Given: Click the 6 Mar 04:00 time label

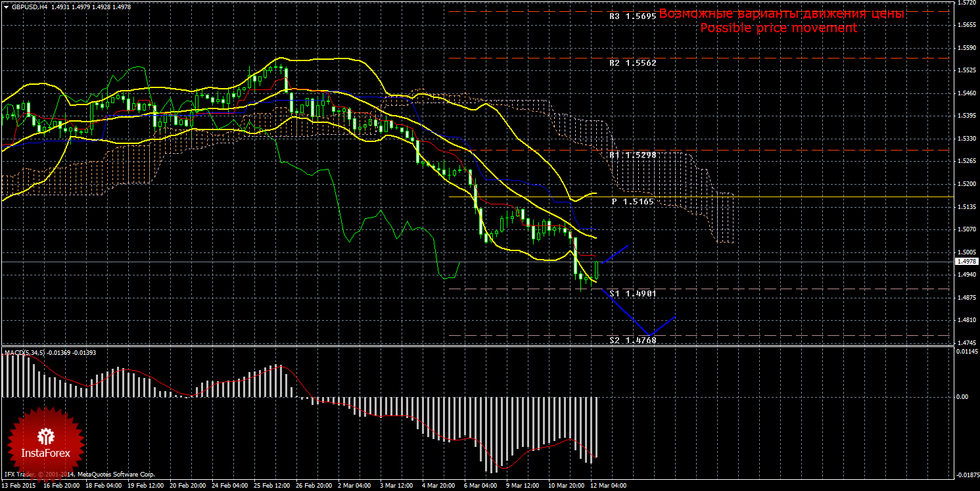Looking at the screenshot, I should (480, 486).
